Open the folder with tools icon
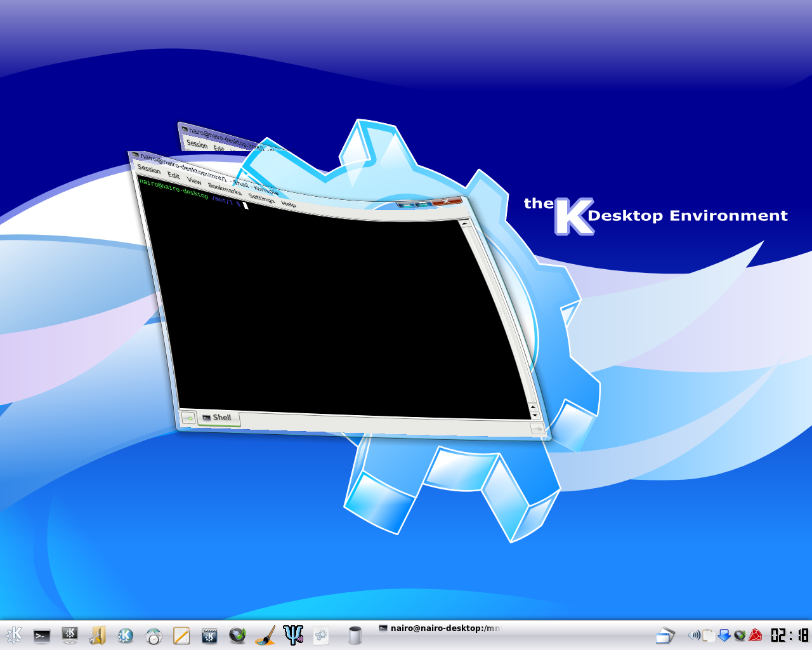The width and height of the screenshot is (812, 650). pos(97,635)
